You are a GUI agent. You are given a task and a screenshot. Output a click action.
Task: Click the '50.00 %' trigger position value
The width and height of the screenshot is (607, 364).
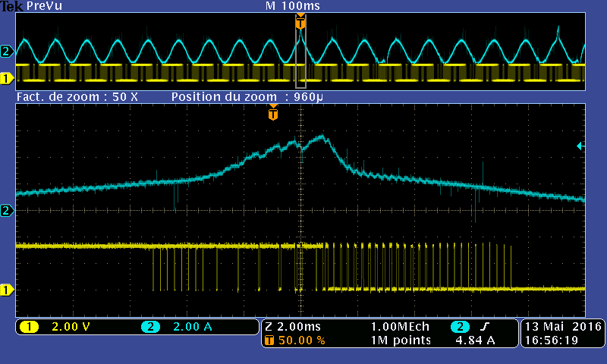coord(301,340)
